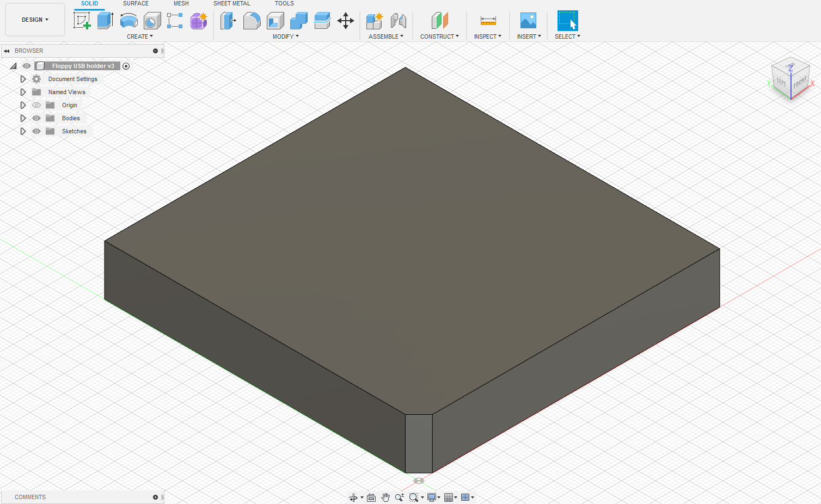Click the Document Settings gear icon
The image size is (821, 504).
pyautogui.click(x=36, y=79)
